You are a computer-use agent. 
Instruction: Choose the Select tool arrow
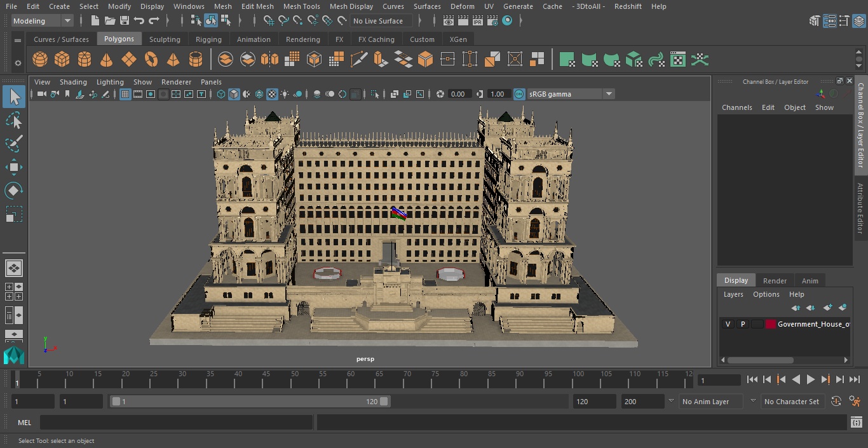pos(14,97)
